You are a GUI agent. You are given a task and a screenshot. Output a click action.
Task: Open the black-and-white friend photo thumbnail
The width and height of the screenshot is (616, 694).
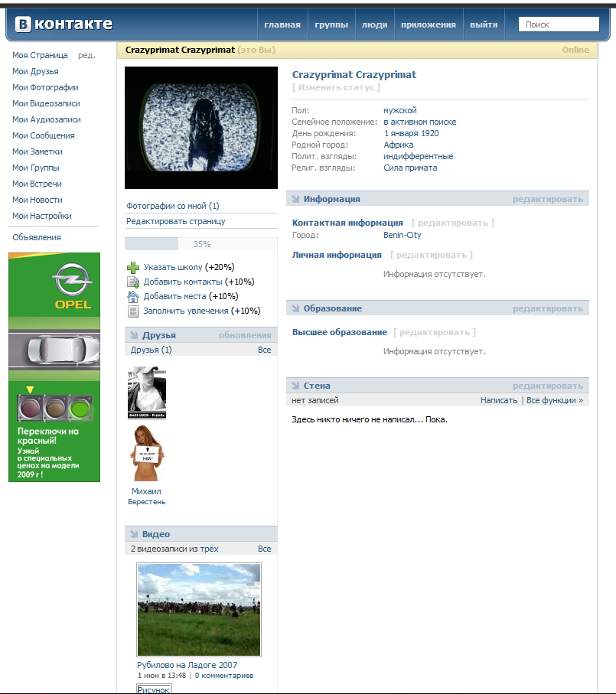[x=147, y=393]
